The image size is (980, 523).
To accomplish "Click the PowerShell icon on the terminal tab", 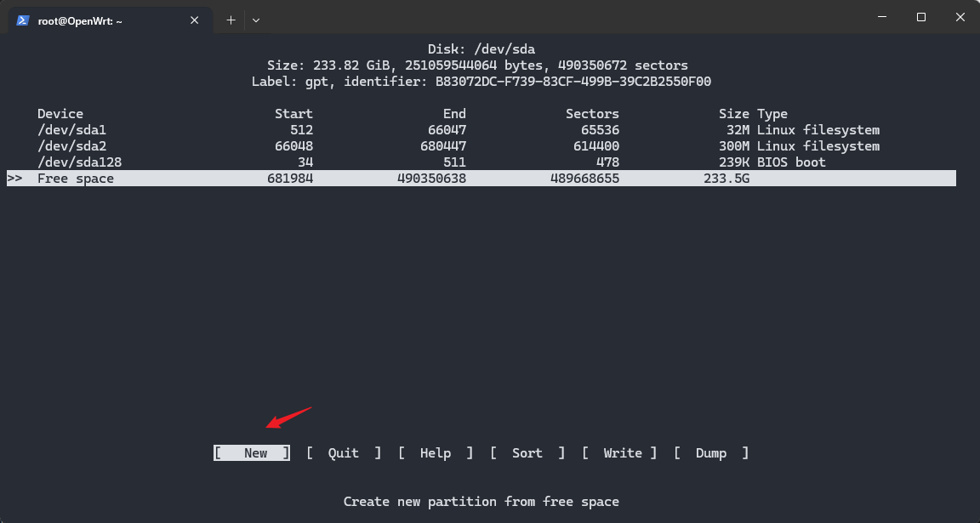I will tap(23, 20).
